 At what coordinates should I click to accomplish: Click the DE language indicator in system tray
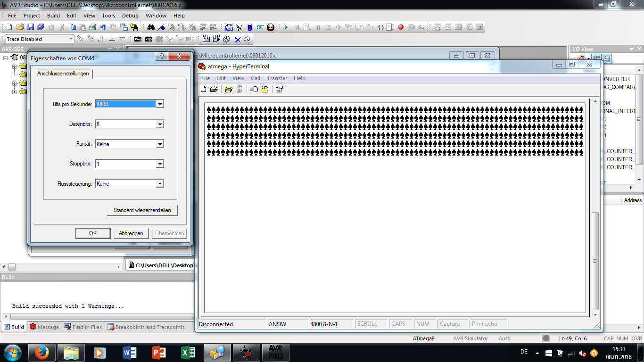click(524, 352)
